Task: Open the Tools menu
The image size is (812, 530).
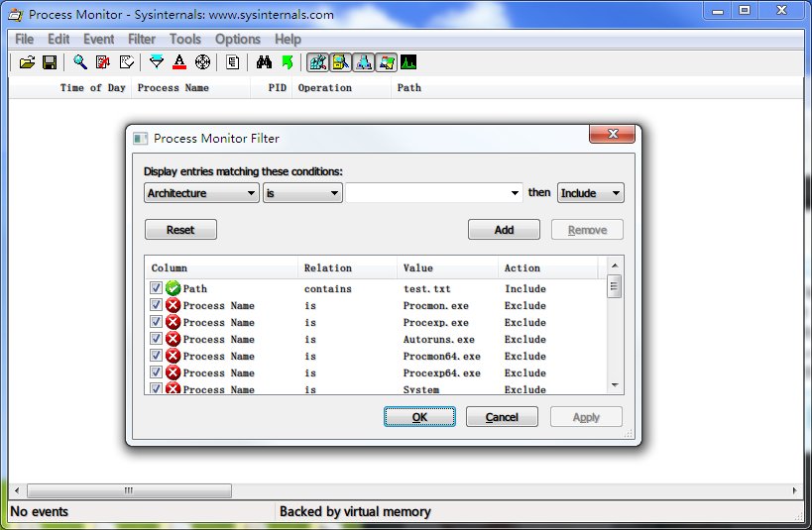Action: pos(184,40)
